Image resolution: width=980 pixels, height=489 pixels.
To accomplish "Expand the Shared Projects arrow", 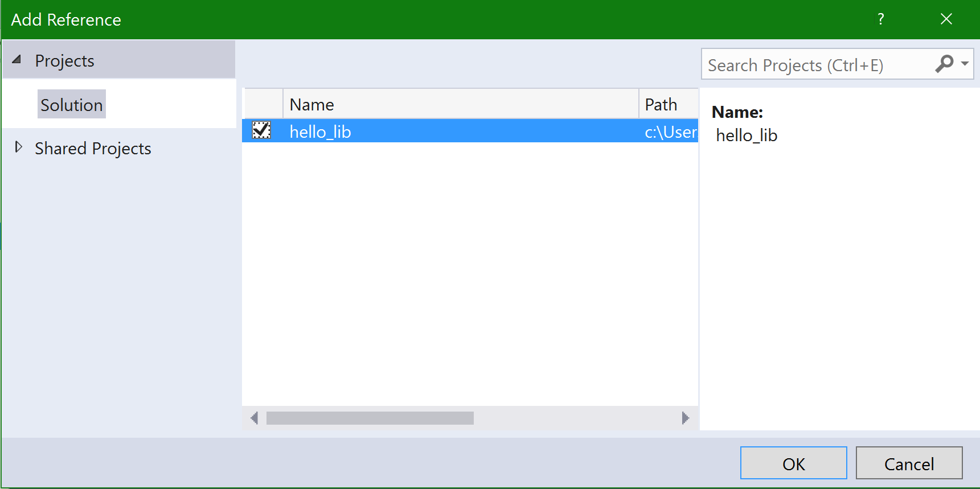I will pos(18,147).
